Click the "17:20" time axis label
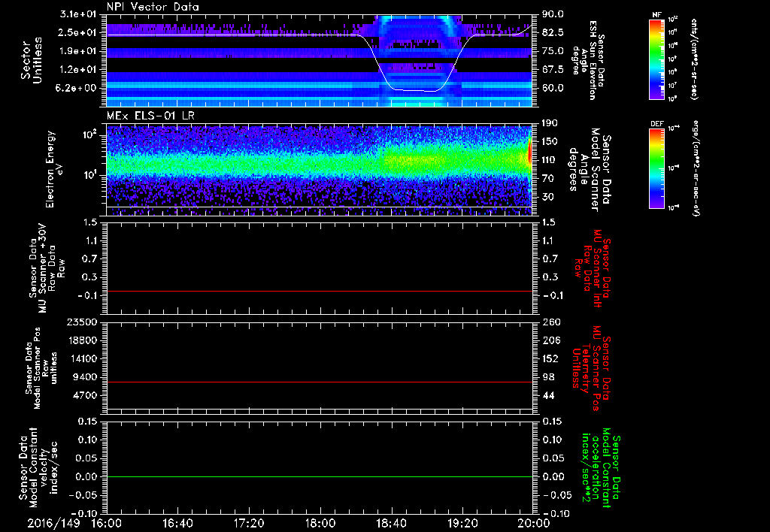This screenshot has width=770, height=532. (x=249, y=523)
